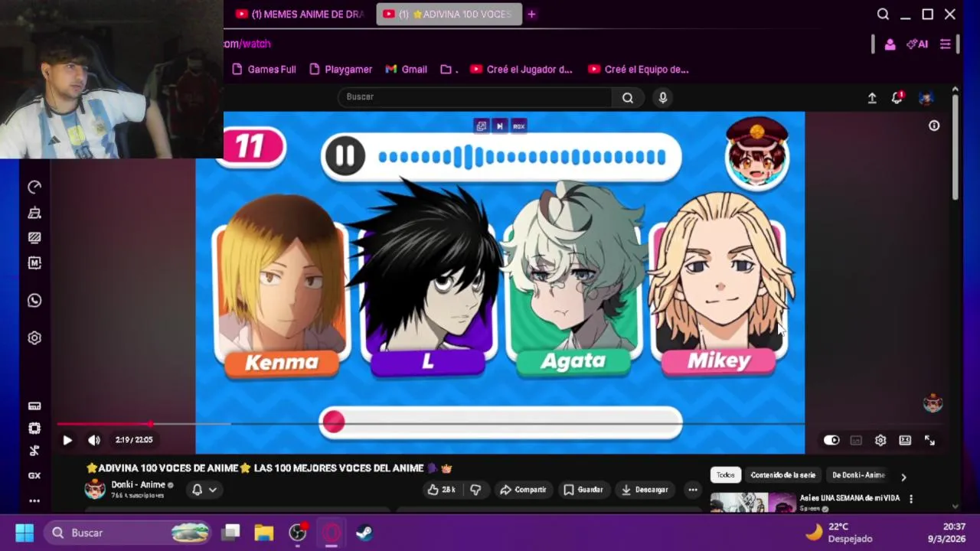The width and height of the screenshot is (980, 551).
Task: Click the address bar URL
Action: (247, 44)
